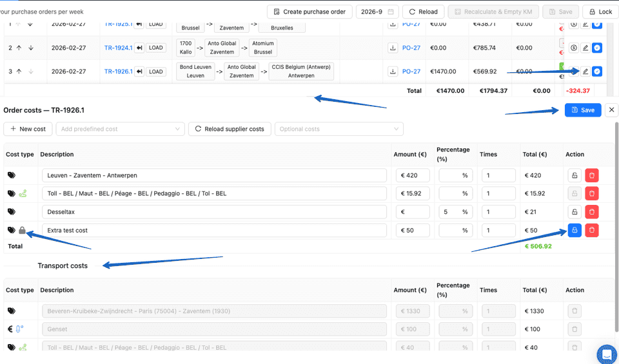Click the green route icon on the order Toll row
619x364 pixels.
pos(23,193)
